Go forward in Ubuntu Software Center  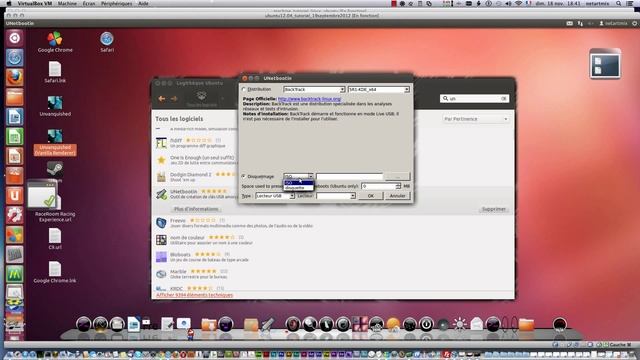(174, 98)
